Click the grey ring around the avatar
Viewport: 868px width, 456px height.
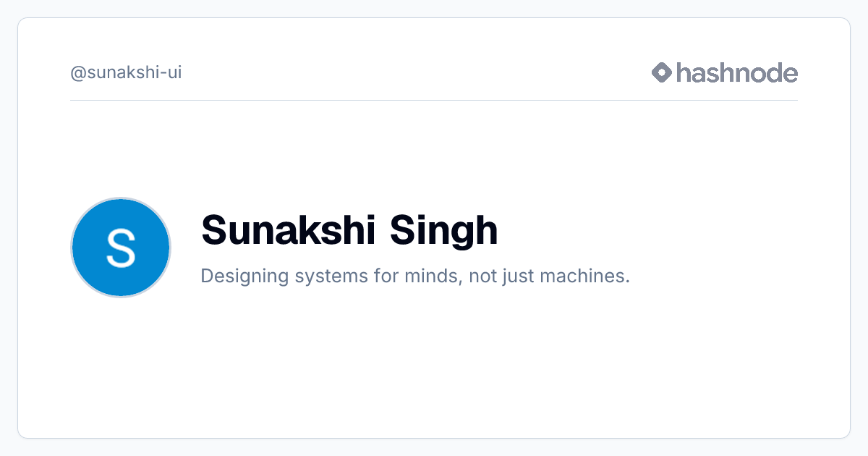click(x=121, y=198)
